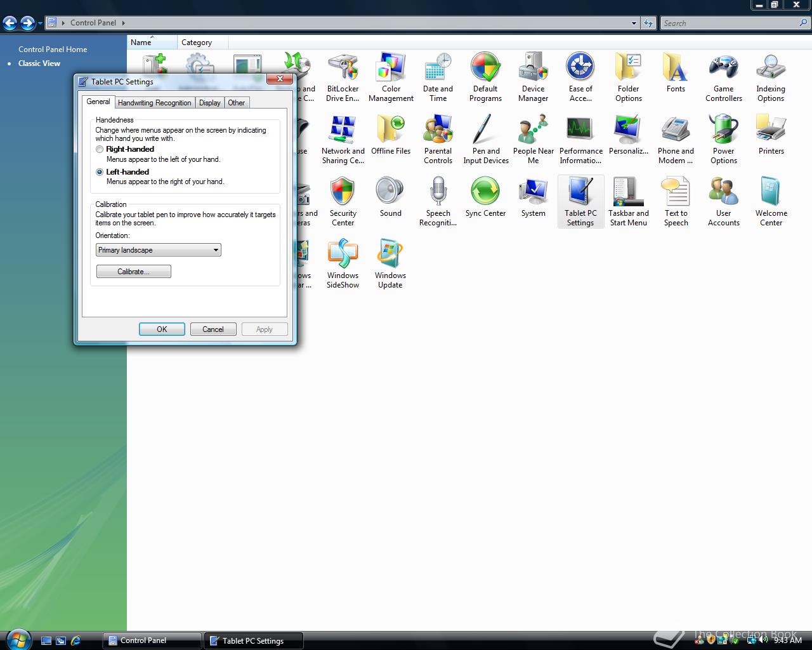Image resolution: width=812 pixels, height=650 pixels.
Task: Switch to Other tab
Action: 237,103
